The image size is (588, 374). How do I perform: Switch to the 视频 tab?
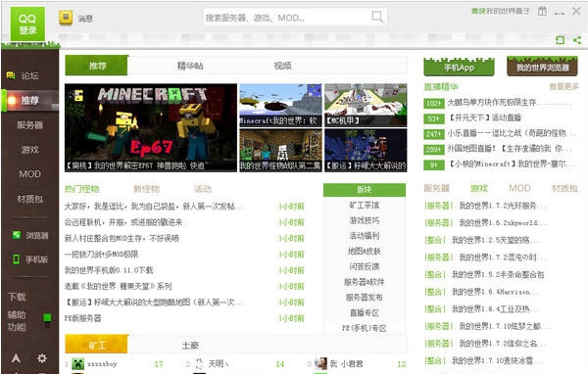(x=282, y=66)
